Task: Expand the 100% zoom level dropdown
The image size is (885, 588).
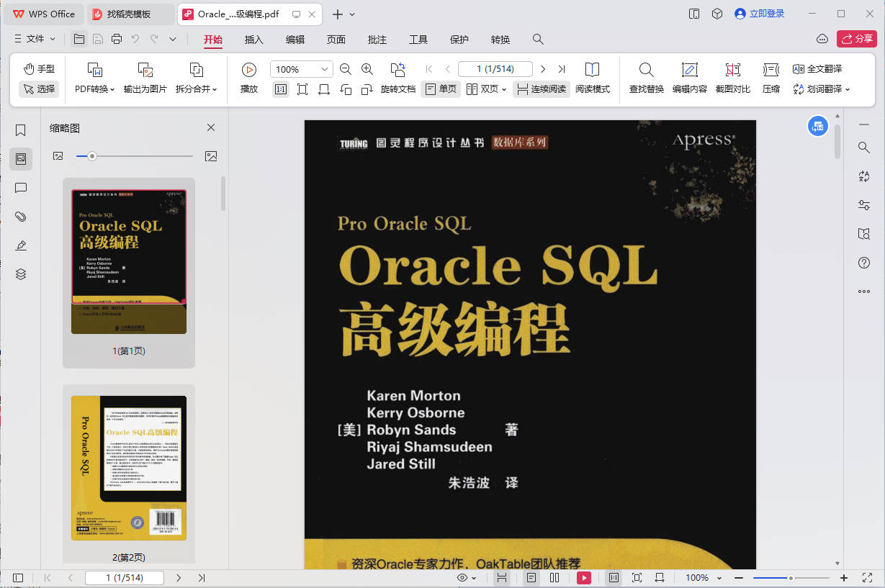Action: [325, 69]
